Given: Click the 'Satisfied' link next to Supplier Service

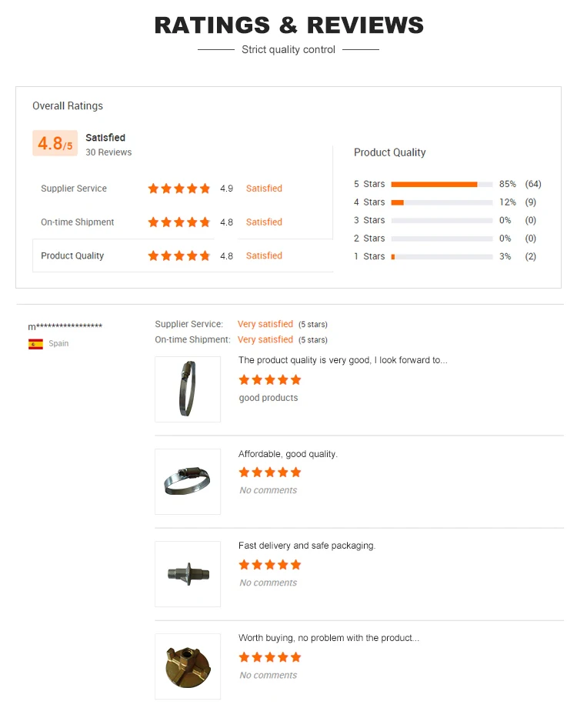Looking at the screenshot, I should tap(264, 188).
